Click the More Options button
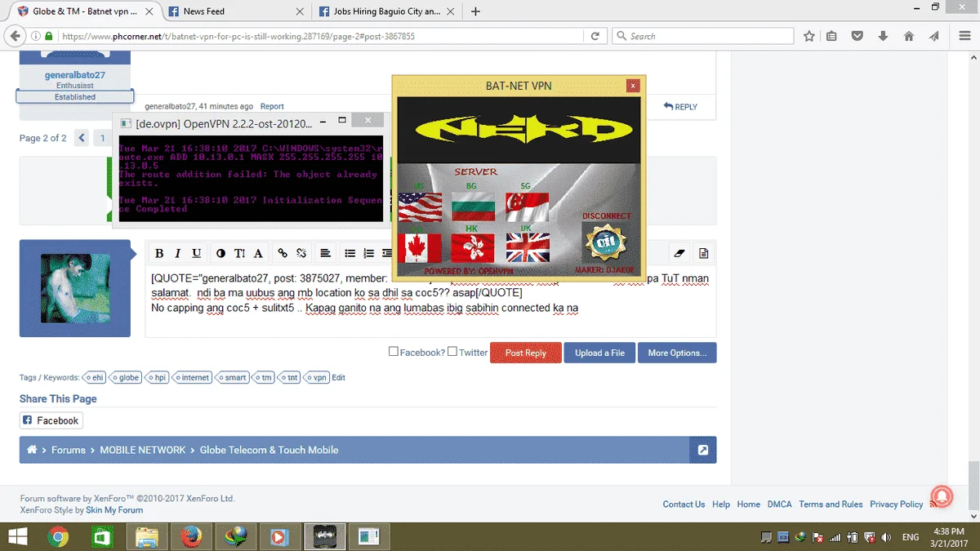Image resolution: width=980 pixels, height=551 pixels. pos(677,353)
